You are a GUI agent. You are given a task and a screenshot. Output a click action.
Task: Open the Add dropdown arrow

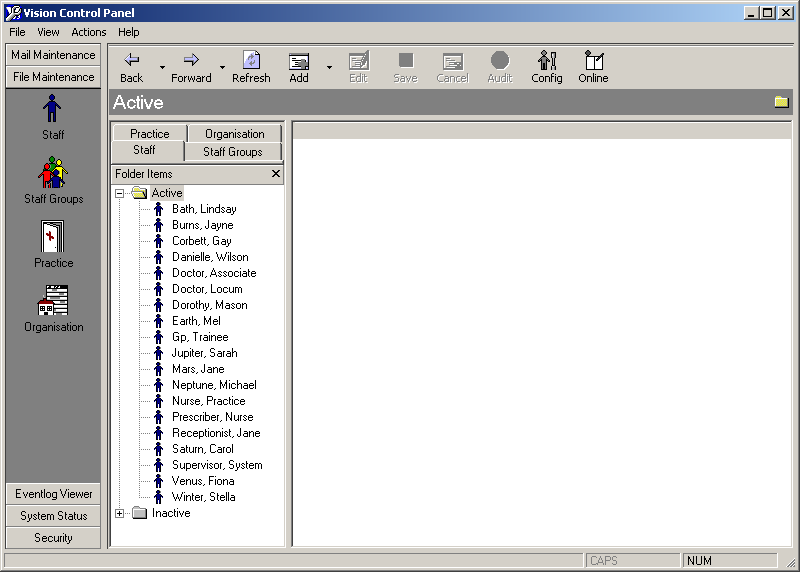(330, 67)
